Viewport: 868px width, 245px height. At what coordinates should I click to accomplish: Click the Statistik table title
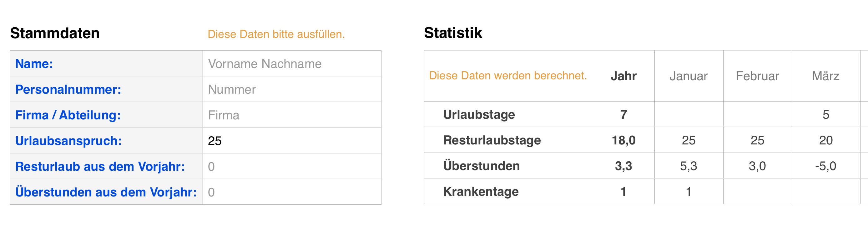453,33
